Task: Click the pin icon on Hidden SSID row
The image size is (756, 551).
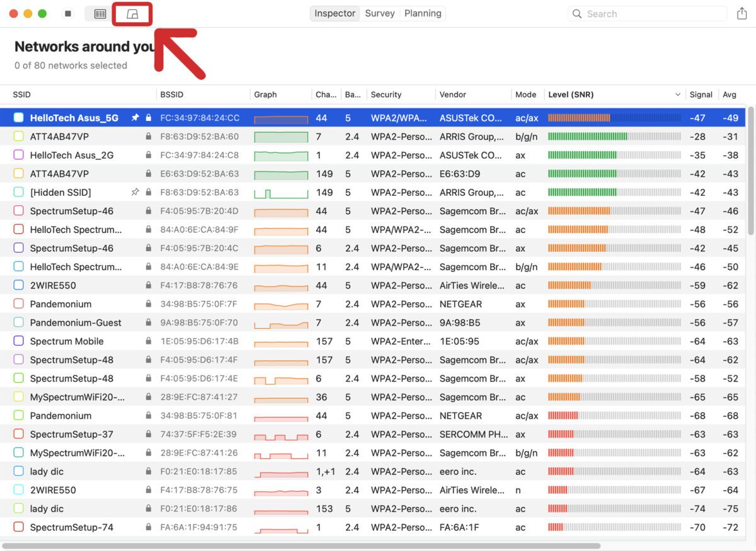Action: point(135,193)
